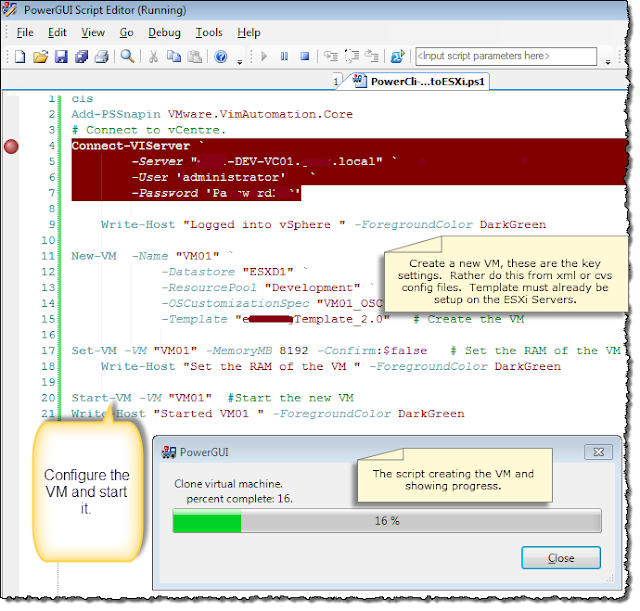Image resolution: width=640 pixels, height=611 pixels.
Task: Dismiss the PowerGUI progress dialog with X
Action: pos(598,452)
